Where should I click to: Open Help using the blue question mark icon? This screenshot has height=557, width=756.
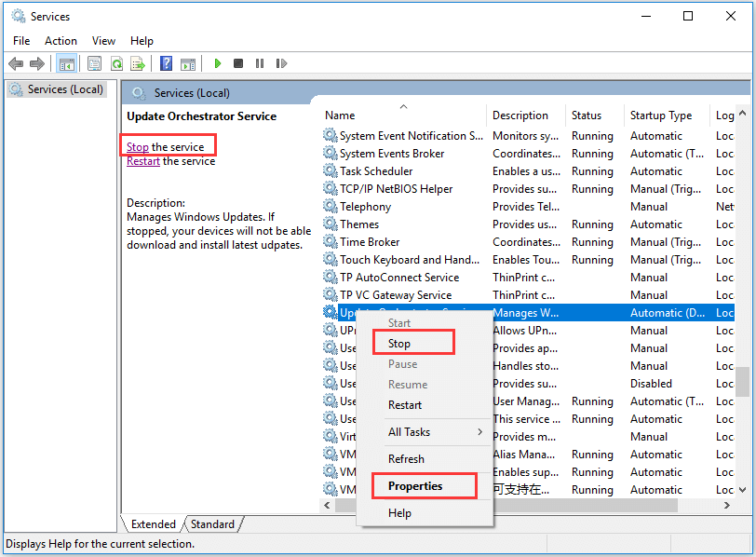pos(166,63)
